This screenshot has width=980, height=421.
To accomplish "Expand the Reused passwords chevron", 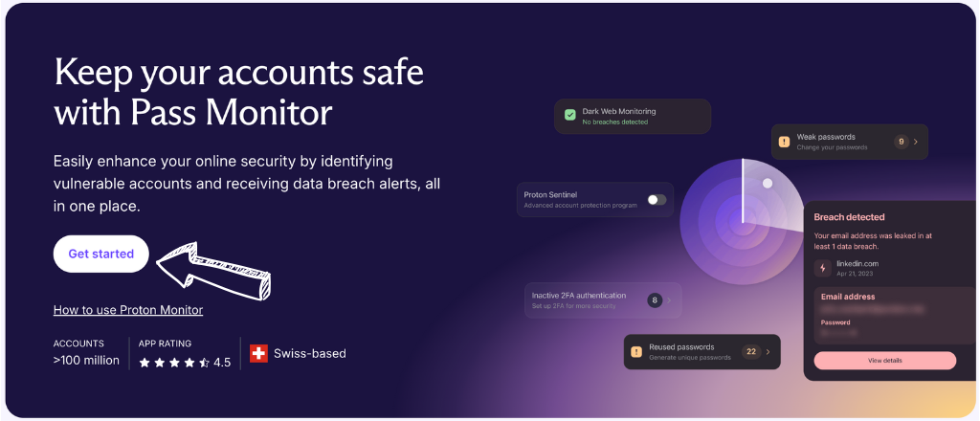I will pyautogui.click(x=768, y=352).
